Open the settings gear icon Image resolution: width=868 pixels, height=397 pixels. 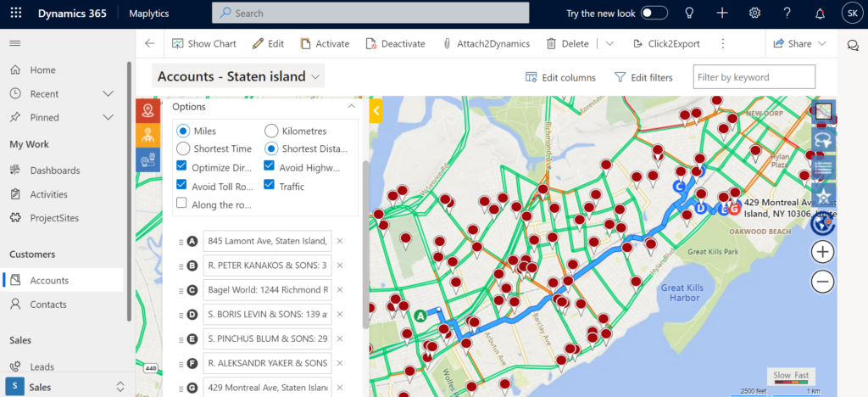click(x=754, y=14)
